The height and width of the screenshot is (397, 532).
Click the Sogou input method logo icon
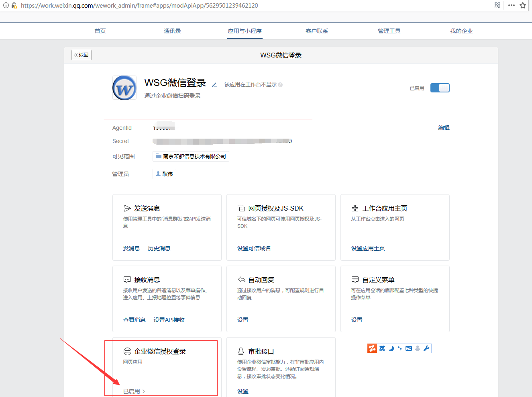click(x=372, y=348)
